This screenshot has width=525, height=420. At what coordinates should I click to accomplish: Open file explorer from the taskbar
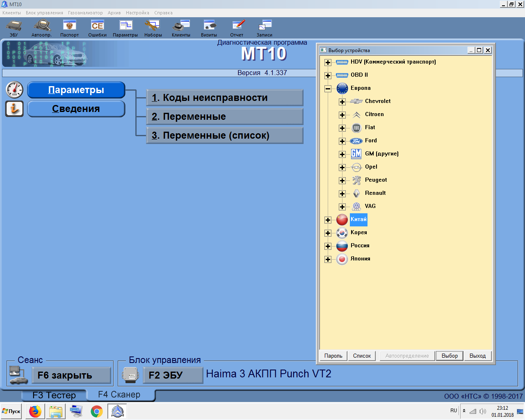point(56,411)
